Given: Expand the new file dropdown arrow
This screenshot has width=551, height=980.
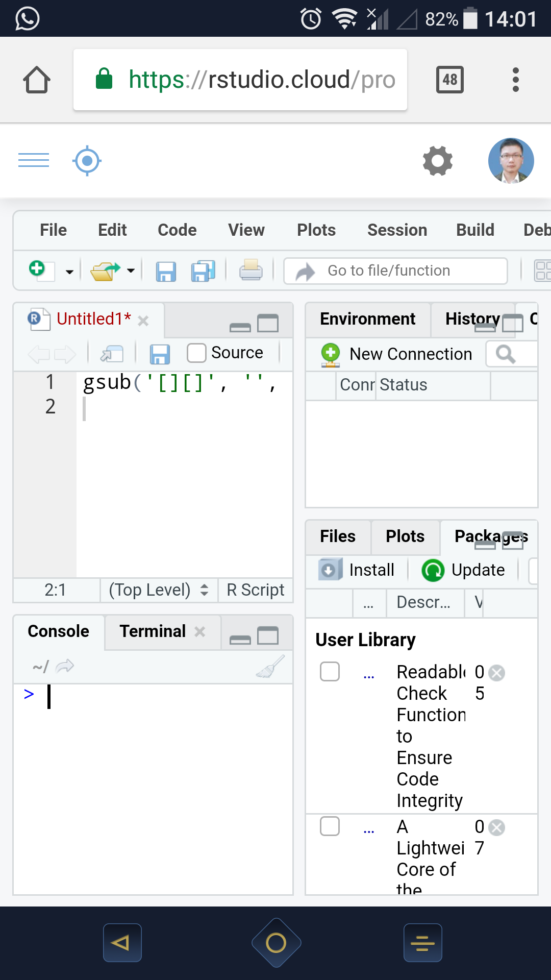Looking at the screenshot, I should [69, 272].
